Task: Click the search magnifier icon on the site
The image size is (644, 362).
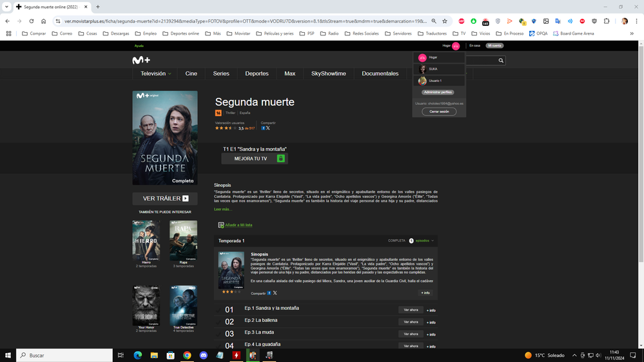Action: [501, 61]
